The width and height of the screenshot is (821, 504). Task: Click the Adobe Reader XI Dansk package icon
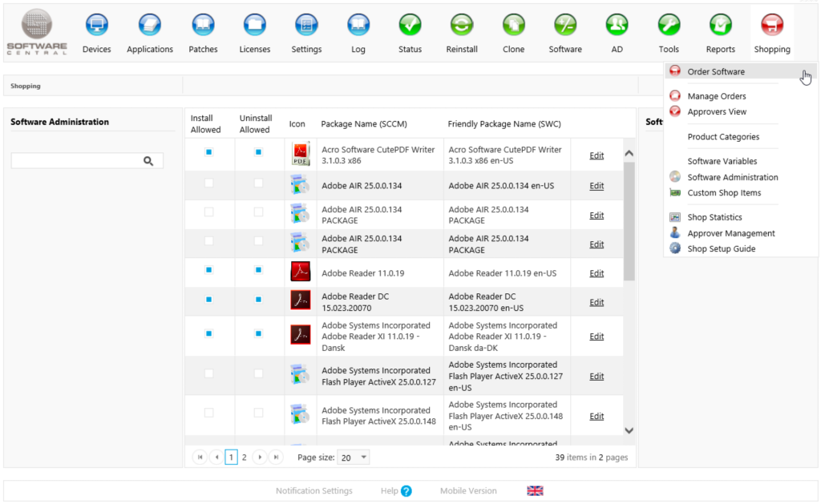point(301,335)
